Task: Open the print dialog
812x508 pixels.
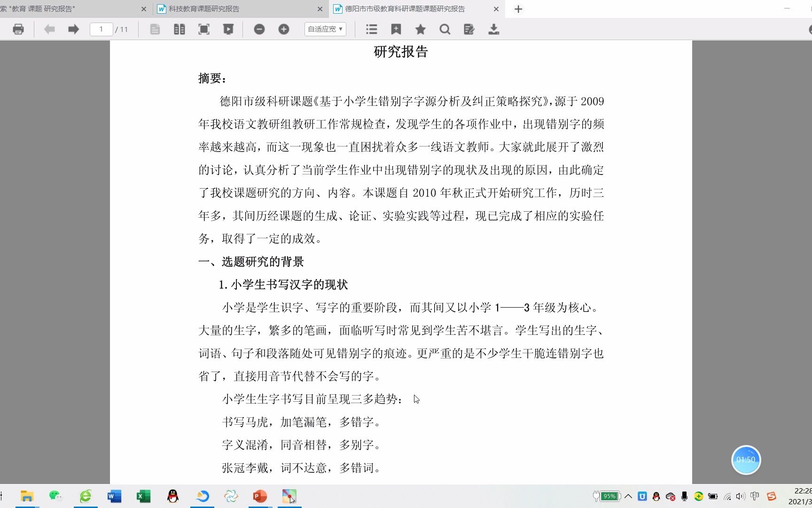Action: pos(18,29)
